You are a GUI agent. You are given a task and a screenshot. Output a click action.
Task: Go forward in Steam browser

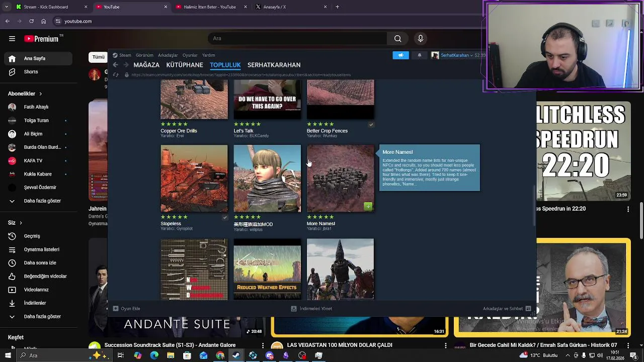pos(126,65)
